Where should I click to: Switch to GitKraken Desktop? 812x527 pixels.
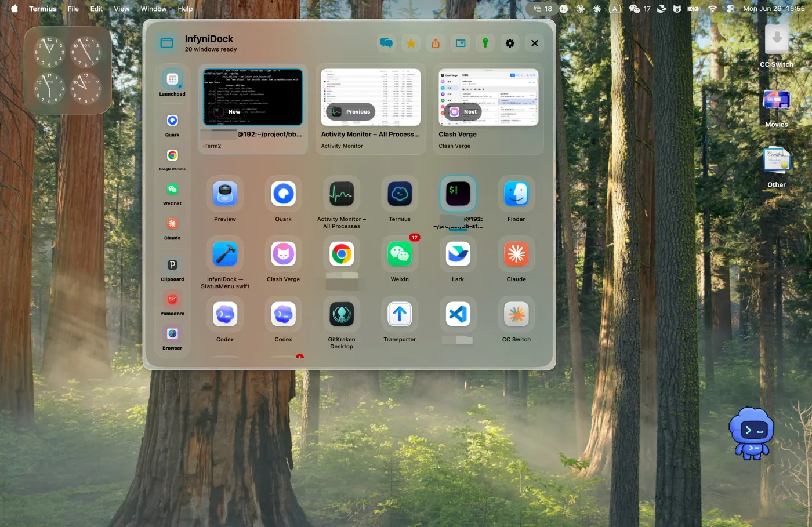point(342,314)
